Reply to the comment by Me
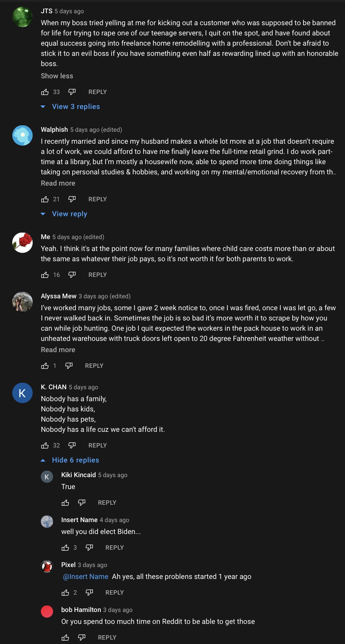This screenshot has width=345, height=644. 98,275
